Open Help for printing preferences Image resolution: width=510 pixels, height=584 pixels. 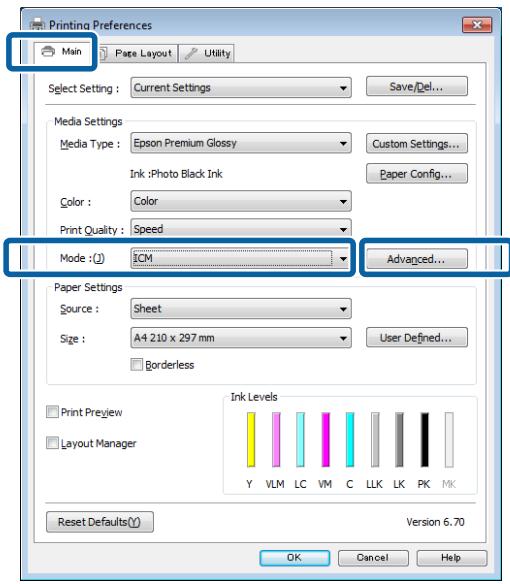tap(452, 558)
